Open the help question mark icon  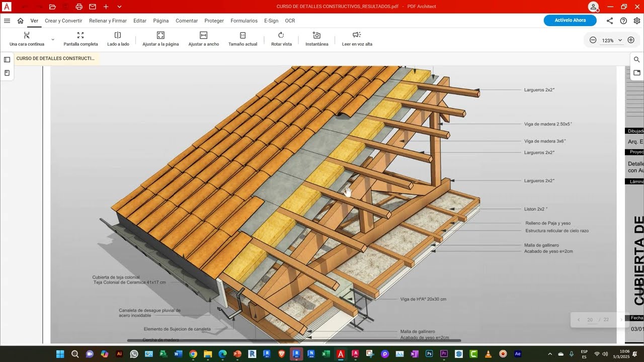[x=623, y=21]
